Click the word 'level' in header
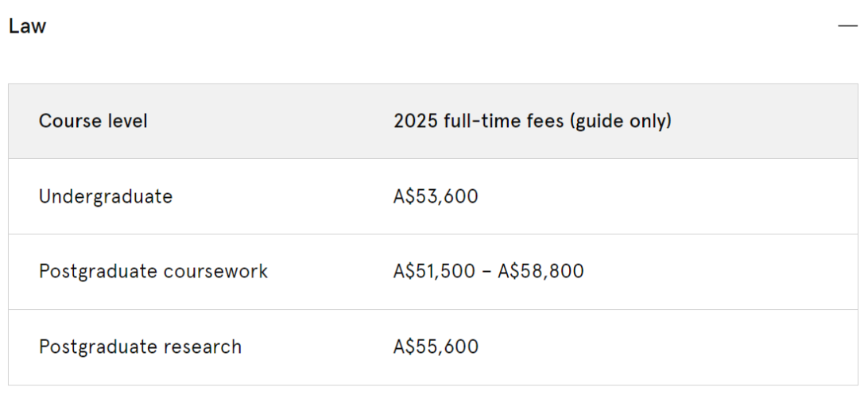Image resolution: width=868 pixels, height=399 pixels. 129,121
